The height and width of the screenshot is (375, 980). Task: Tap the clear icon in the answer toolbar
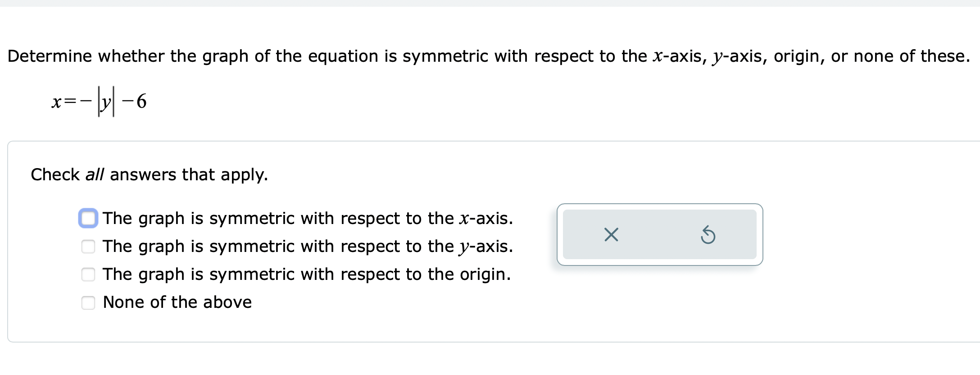point(611,235)
